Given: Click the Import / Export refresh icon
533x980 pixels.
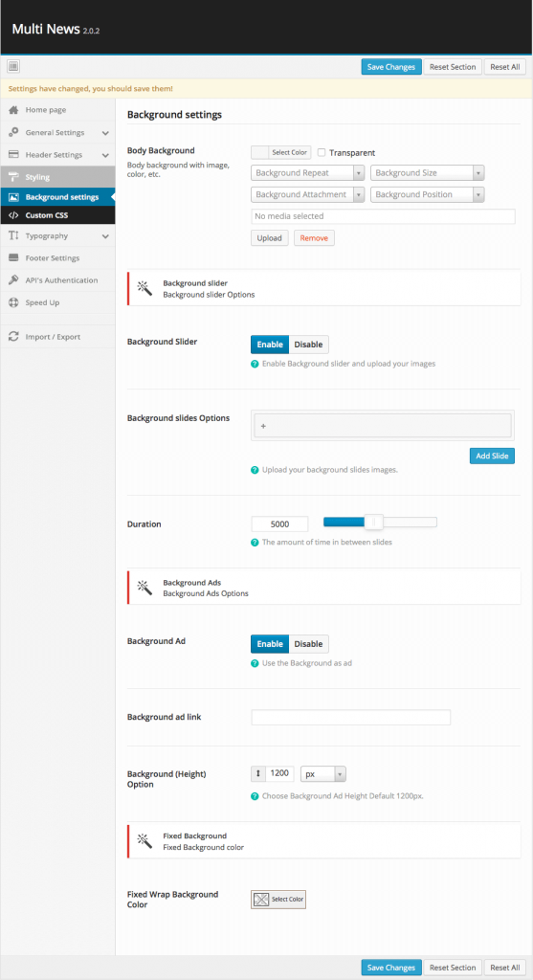Looking at the screenshot, I should (13, 337).
